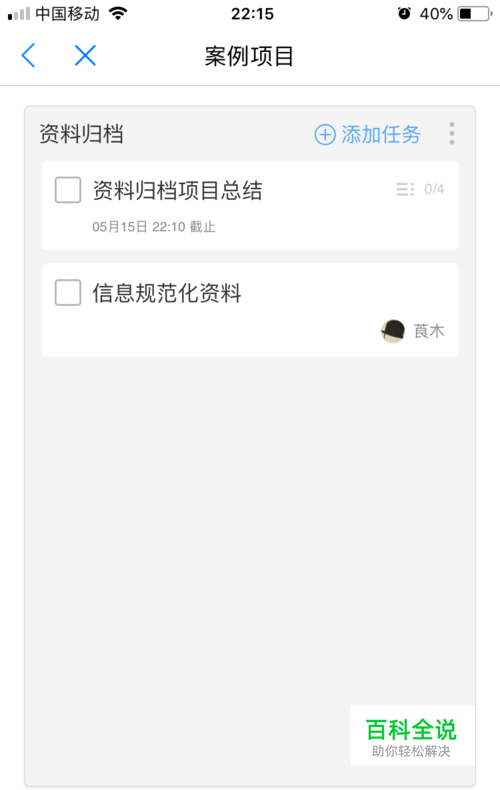This screenshot has height=790, width=500.
Task: Click the subtask list icon beside 0/4
Action: (405, 189)
